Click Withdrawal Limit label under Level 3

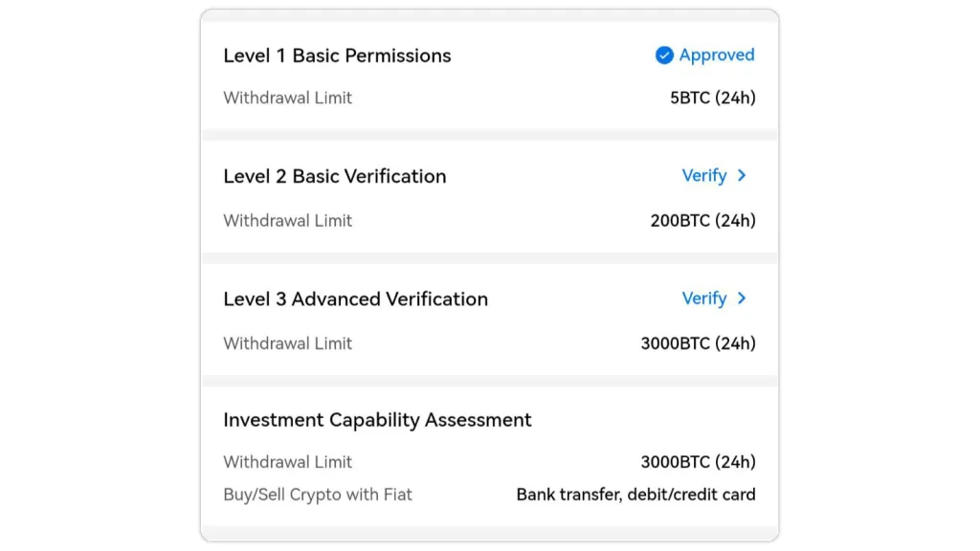click(x=287, y=343)
